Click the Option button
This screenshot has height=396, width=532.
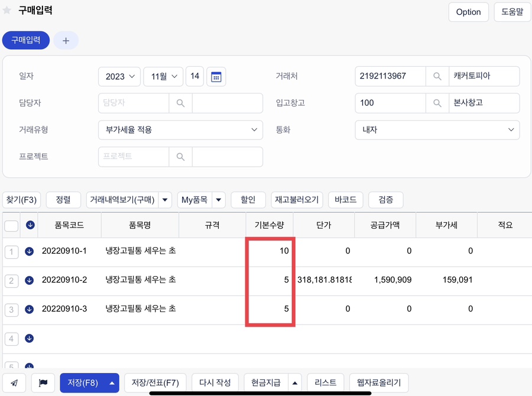(469, 12)
